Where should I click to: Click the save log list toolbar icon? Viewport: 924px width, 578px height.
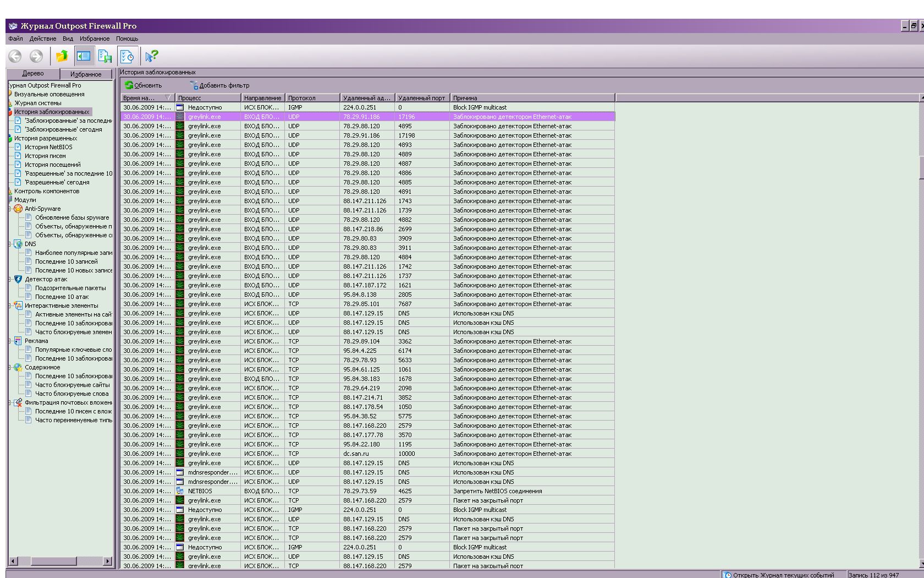[x=105, y=56]
